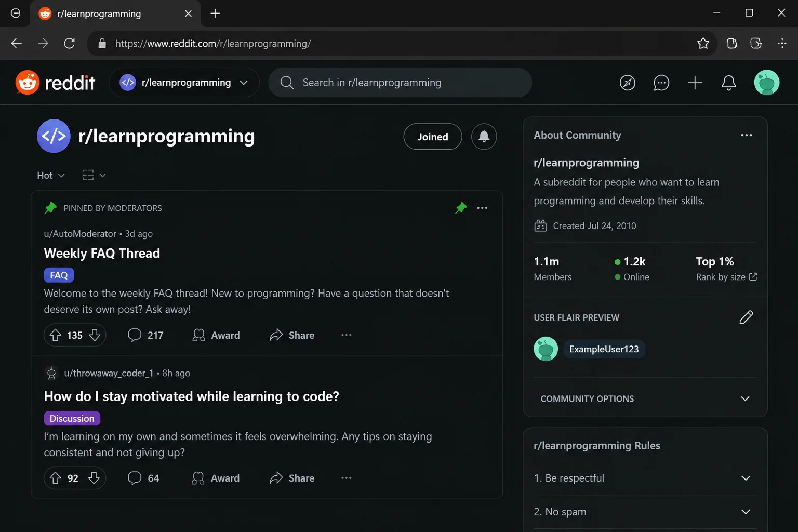Open the chat messages icon
This screenshot has height=532, width=798.
[661, 83]
